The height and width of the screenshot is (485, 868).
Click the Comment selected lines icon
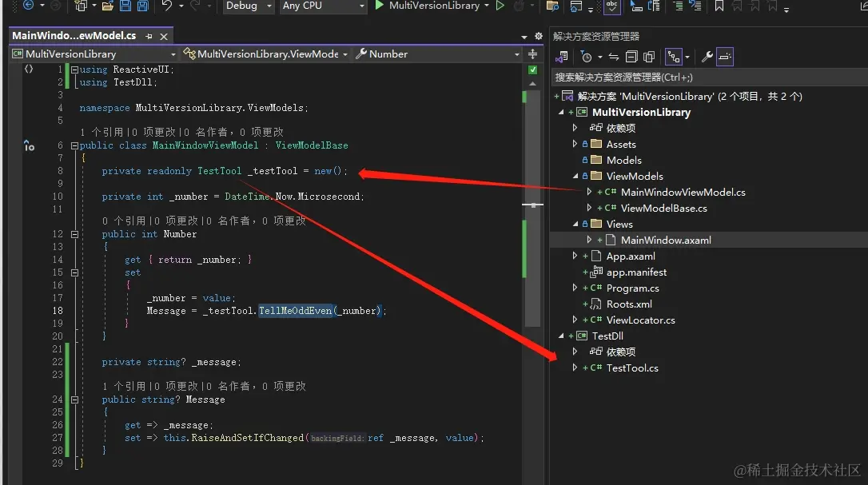pos(678,6)
